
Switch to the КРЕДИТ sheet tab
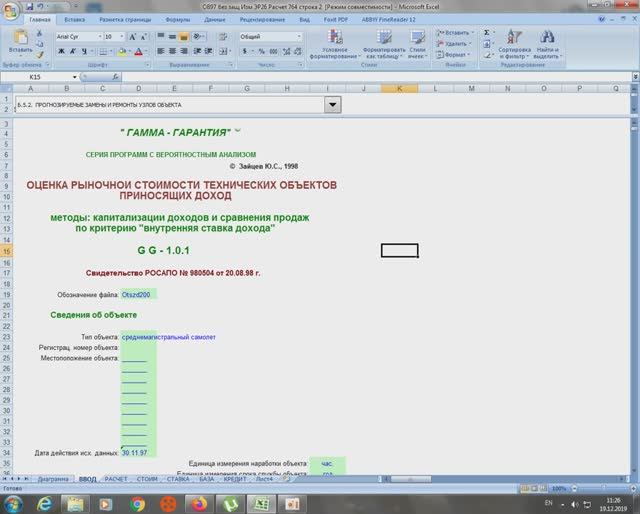[235, 479]
